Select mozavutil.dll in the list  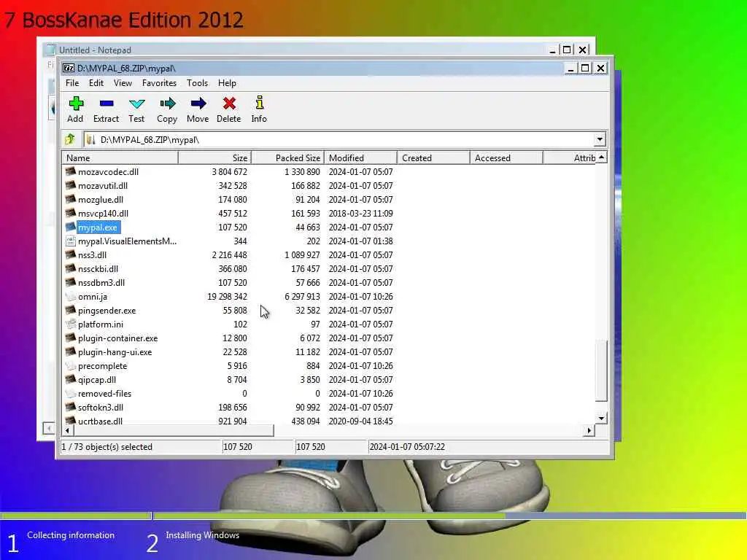pyautogui.click(x=102, y=185)
